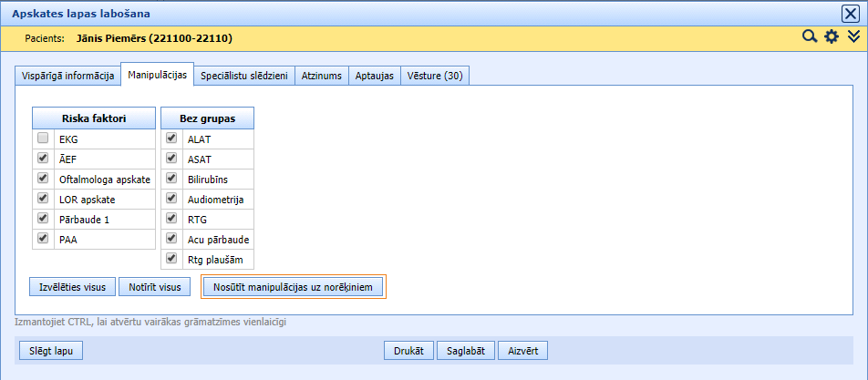Toggle the Audiometrija checkbox
Viewport: 868px width, 380px height.
click(x=171, y=199)
